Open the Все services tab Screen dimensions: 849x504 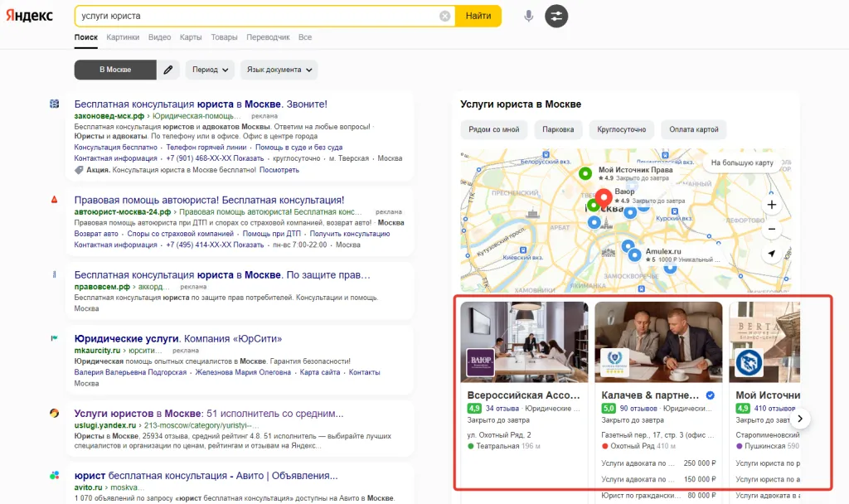tap(305, 37)
